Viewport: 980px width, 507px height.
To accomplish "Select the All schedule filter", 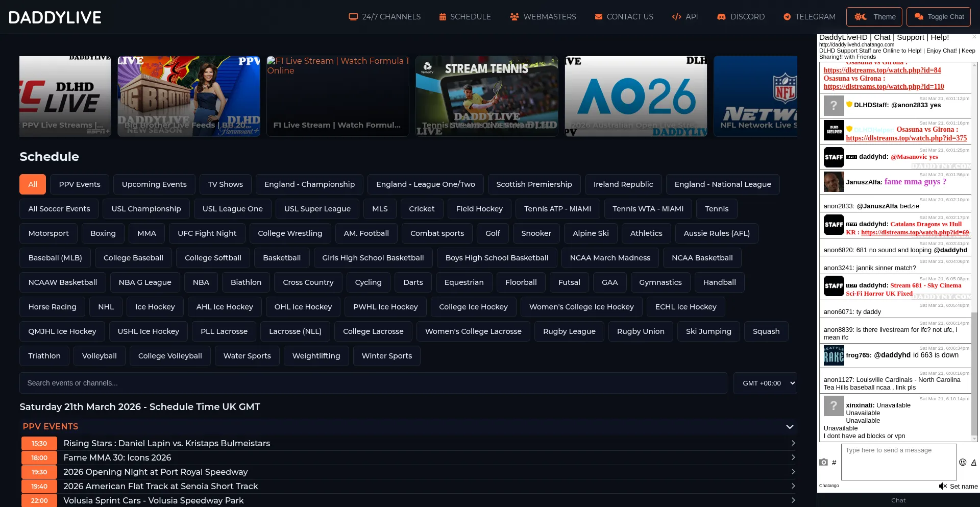I will point(33,184).
